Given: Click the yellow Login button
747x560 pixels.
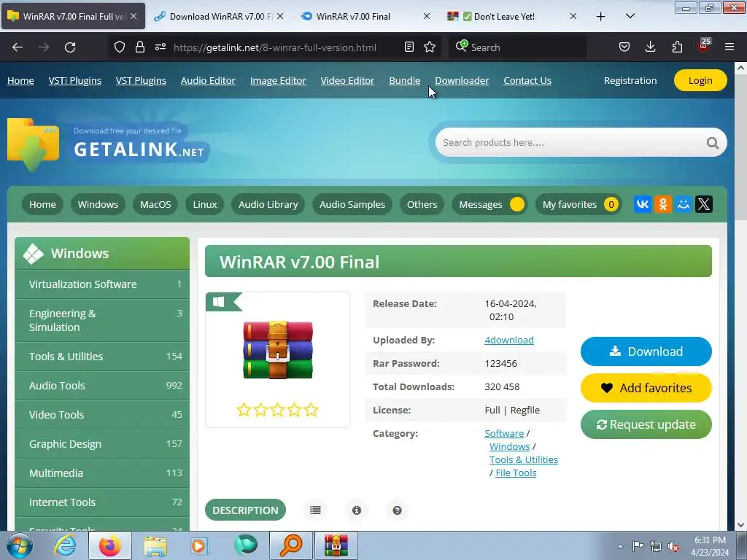Looking at the screenshot, I should [700, 80].
